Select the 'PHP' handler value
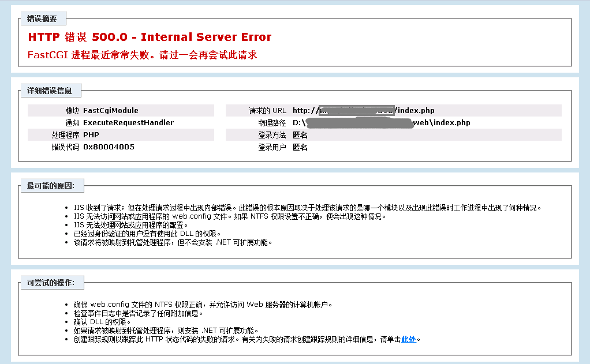The image size is (590, 364). coord(91,134)
